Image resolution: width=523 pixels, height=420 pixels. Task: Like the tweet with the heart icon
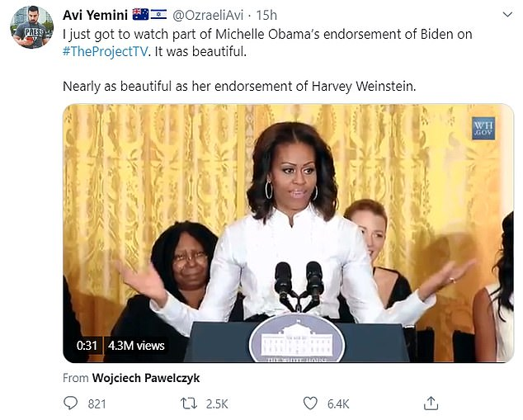[310, 403]
